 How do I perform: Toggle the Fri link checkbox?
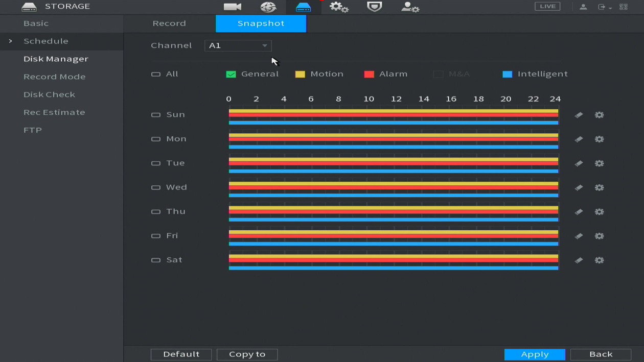click(156, 236)
